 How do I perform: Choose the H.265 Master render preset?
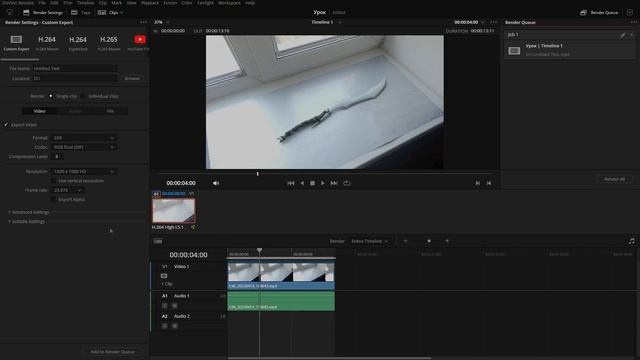[109, 42]
